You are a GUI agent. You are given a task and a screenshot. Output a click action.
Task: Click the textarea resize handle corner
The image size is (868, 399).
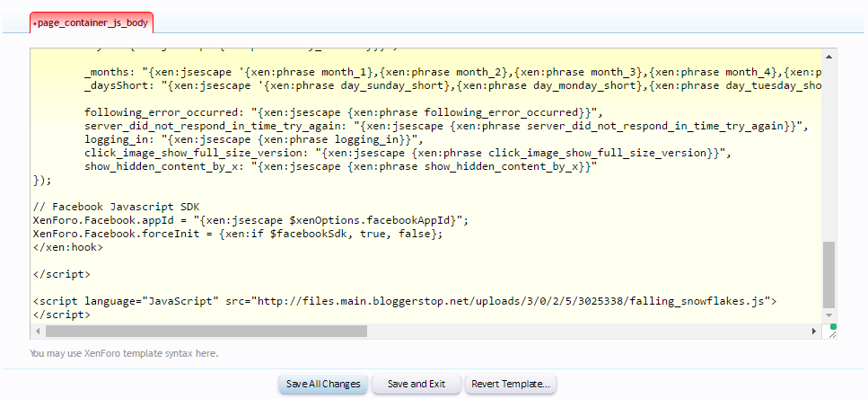(x=832, y=334)
